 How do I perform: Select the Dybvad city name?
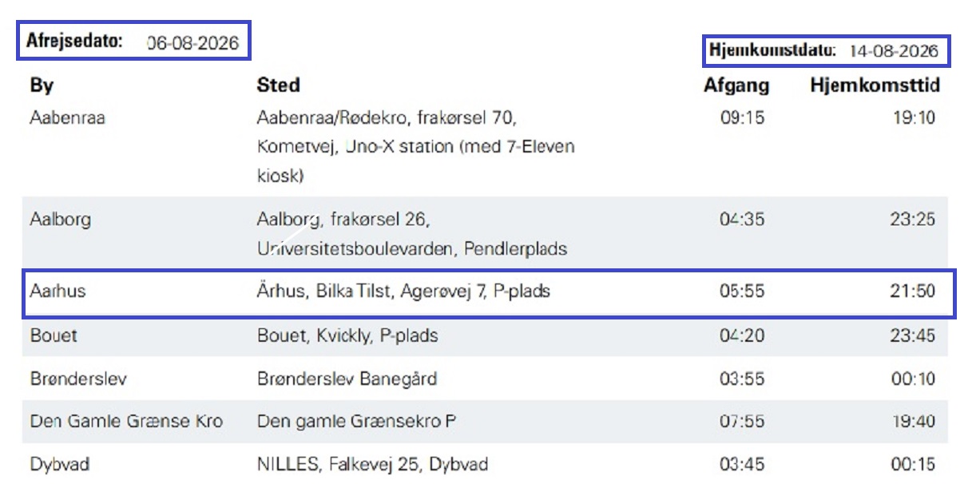[x=58, y=464]
